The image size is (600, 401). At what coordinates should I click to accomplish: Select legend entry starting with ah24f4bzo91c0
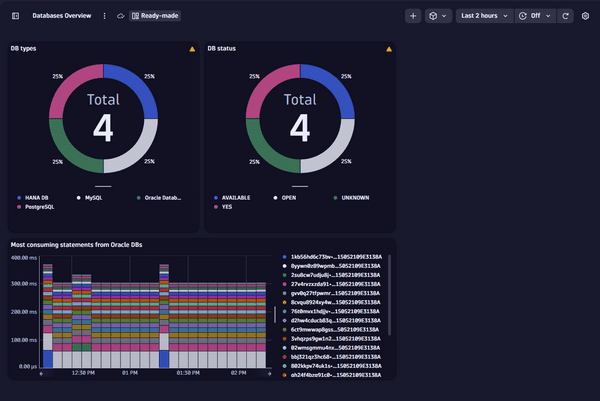tap(332, 375)
